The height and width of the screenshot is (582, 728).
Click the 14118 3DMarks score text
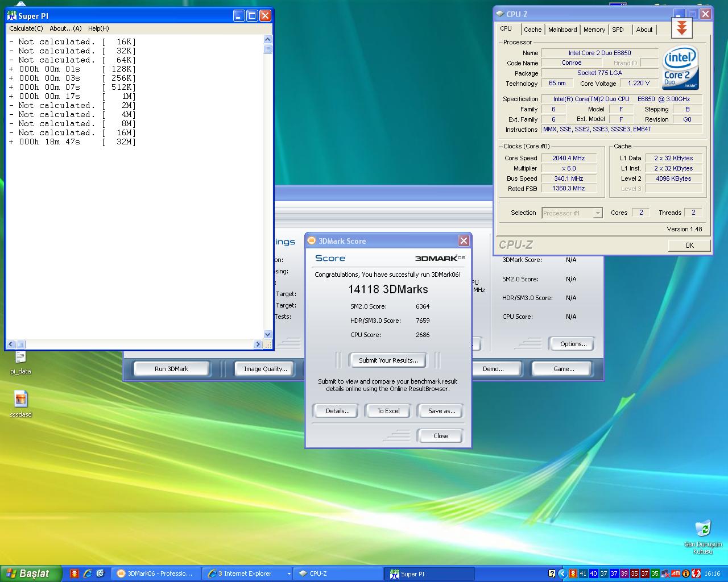(x=388, y=289)
